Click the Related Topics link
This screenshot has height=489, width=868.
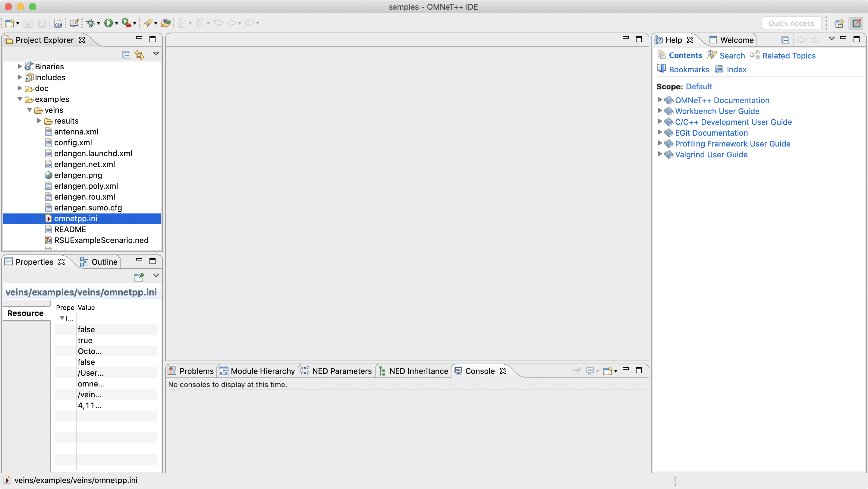[788, 55]
